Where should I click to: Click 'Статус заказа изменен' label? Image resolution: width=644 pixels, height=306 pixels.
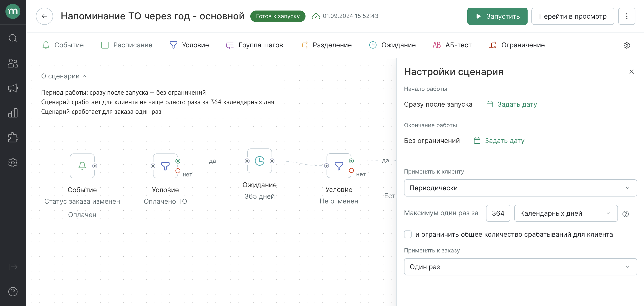(82, 201)
